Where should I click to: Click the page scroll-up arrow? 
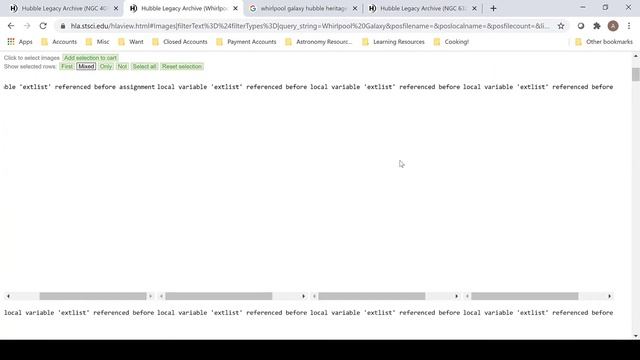pos(636,56)
